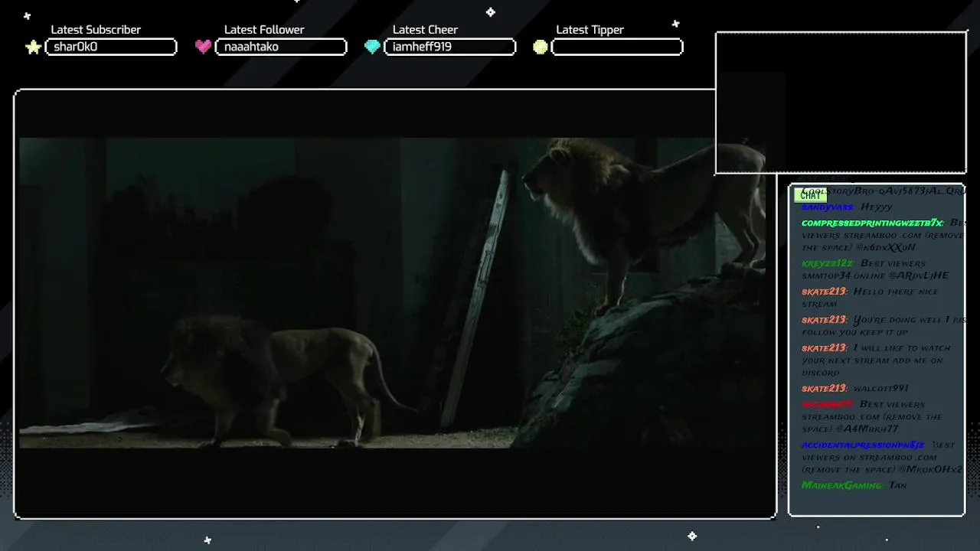Image resolution: width=980 pixels, height=551 pixels.
Task: Click chat username accidentalpressionpn8jz
Action: pos(863,445)
